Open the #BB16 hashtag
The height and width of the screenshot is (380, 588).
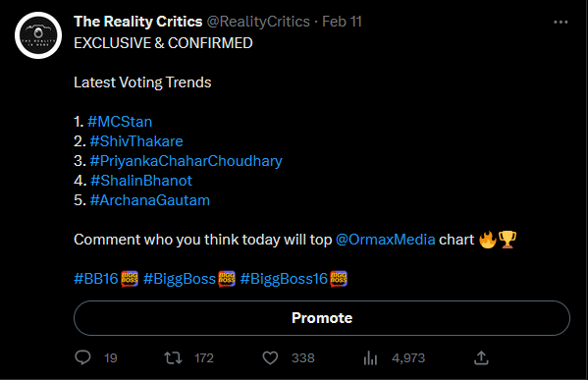(96, 279)
